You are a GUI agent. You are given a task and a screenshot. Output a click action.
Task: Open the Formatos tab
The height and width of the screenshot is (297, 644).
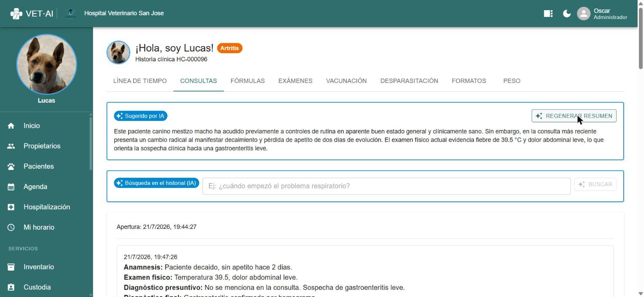point(469,81)
